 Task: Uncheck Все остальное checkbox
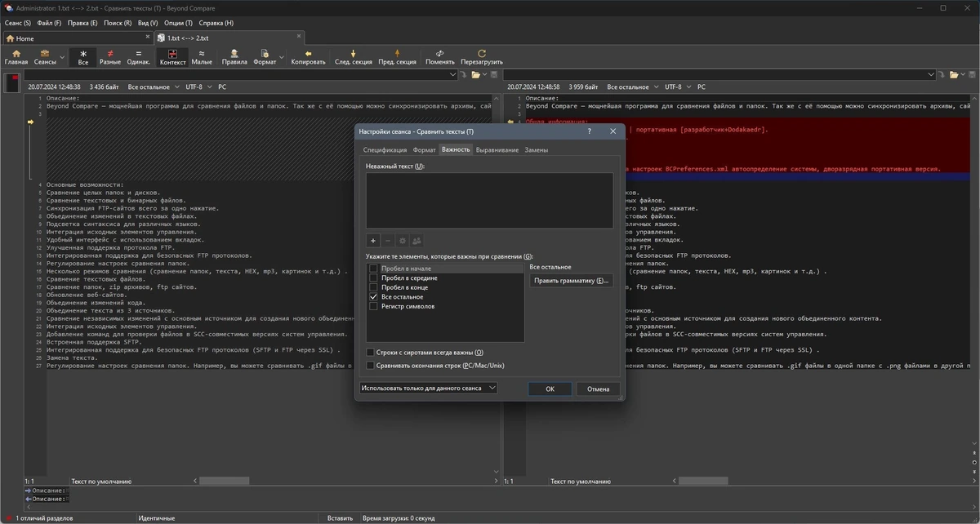(373, 297)
